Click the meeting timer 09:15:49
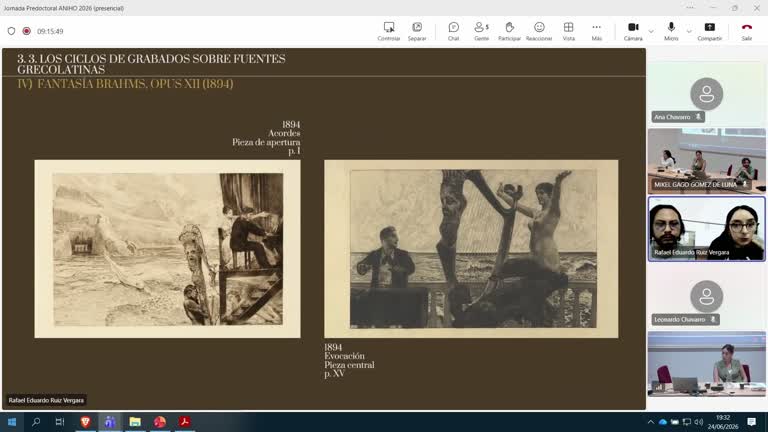The width and height of the screenshot is (768, 432). [x=50, y=31]
